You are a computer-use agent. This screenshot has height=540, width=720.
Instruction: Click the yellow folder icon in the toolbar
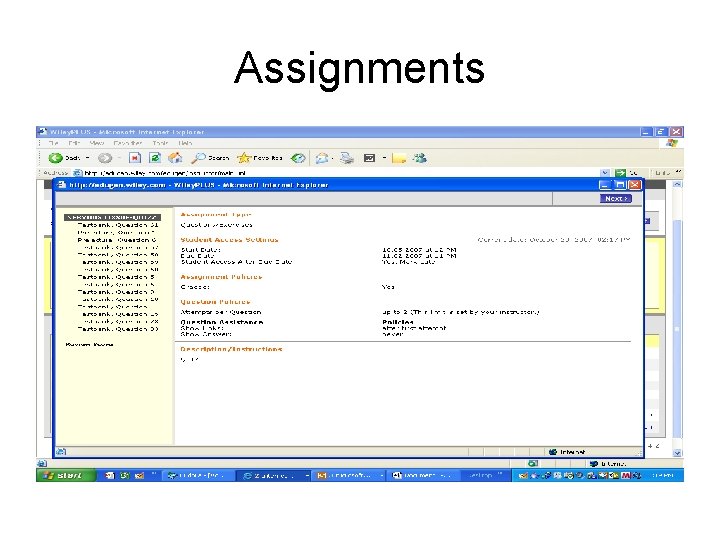399,158
